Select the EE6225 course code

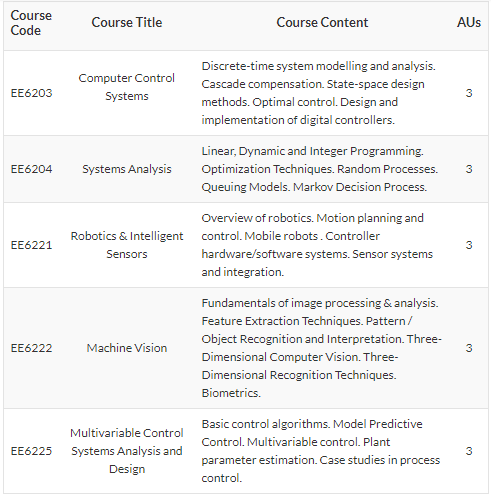[31, 451]
